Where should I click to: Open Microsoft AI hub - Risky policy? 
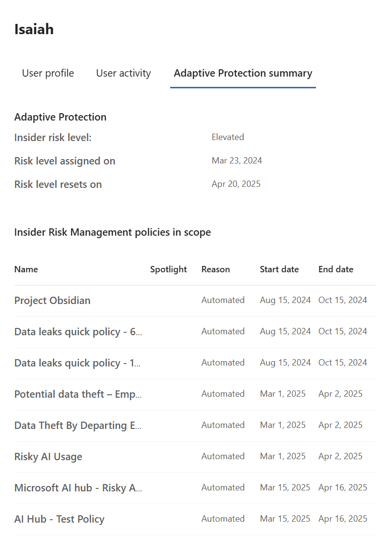pyautogui.click(x=78, y=488)
